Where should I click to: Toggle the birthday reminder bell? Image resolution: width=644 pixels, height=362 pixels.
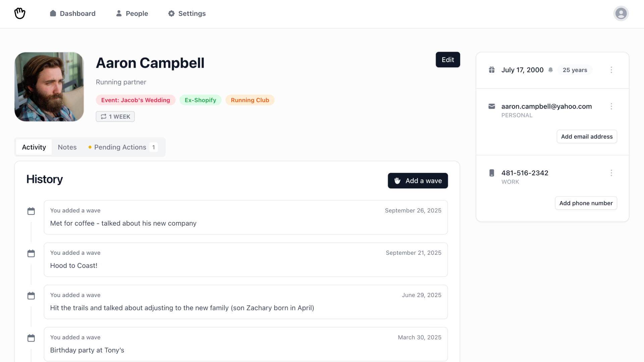click(551, 70)
